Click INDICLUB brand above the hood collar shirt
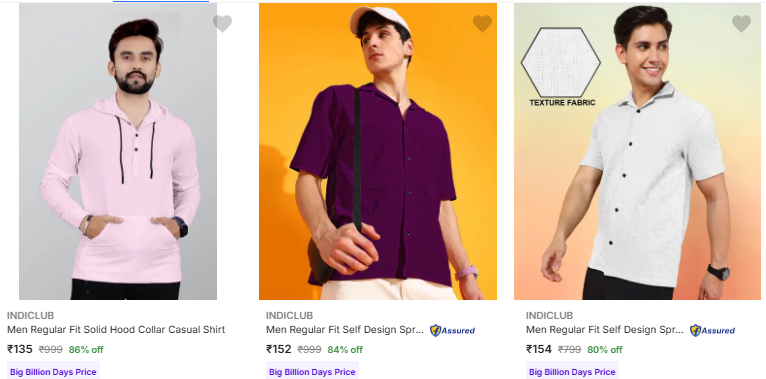The image size is (766, 379). (30, 316)
